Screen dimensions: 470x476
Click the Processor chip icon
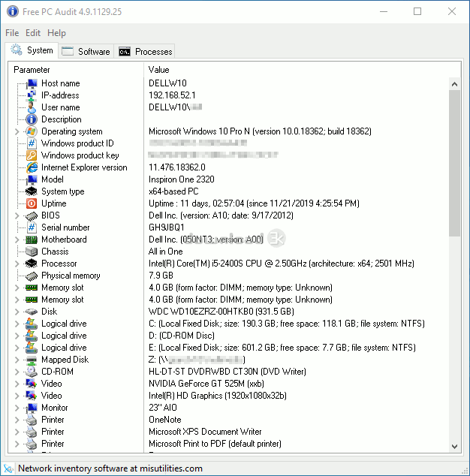pyautogui.click(x=32, y=264)
